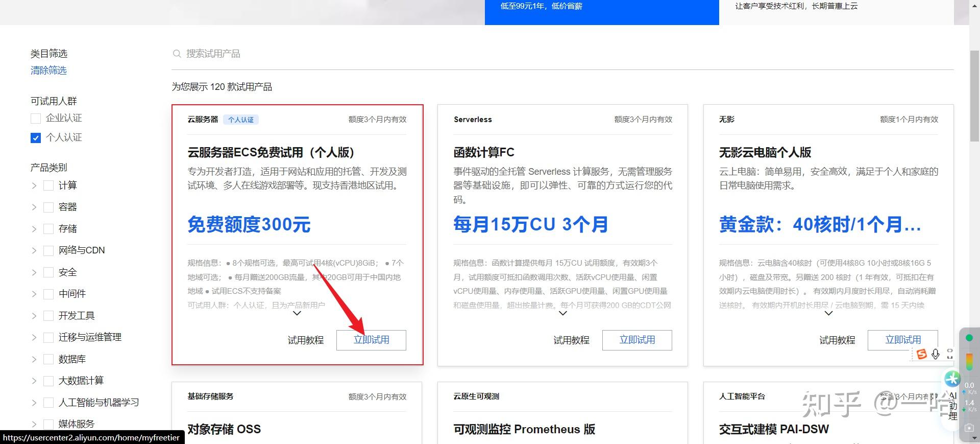The width and height of the screenshot is (980, 444).
Task: Click the green status dot in side widget
Action: (969, 338)
